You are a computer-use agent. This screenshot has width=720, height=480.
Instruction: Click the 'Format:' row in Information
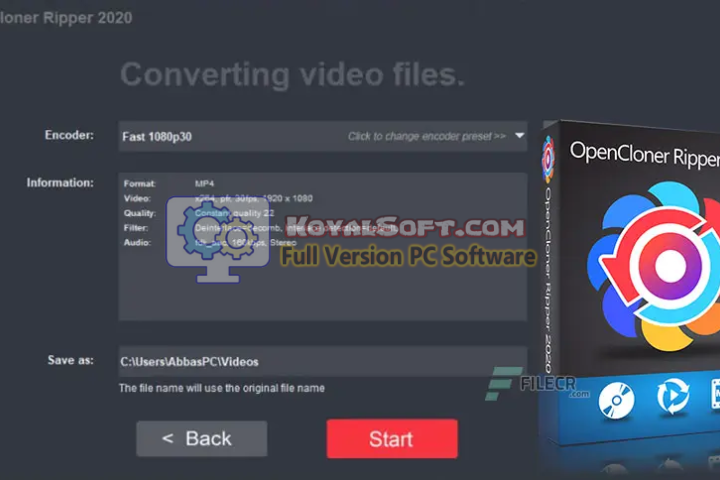[169, 184]
